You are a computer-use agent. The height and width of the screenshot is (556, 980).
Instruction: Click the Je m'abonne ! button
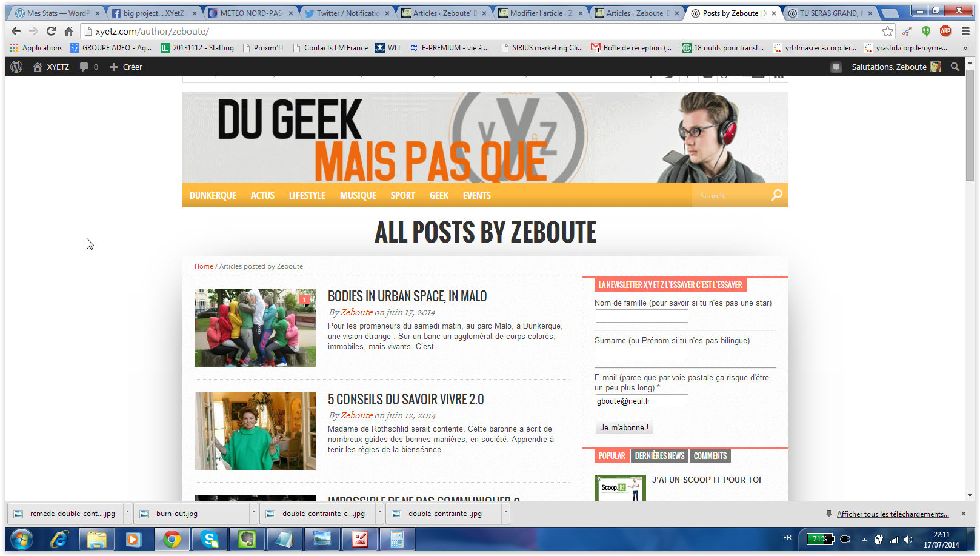624,427
